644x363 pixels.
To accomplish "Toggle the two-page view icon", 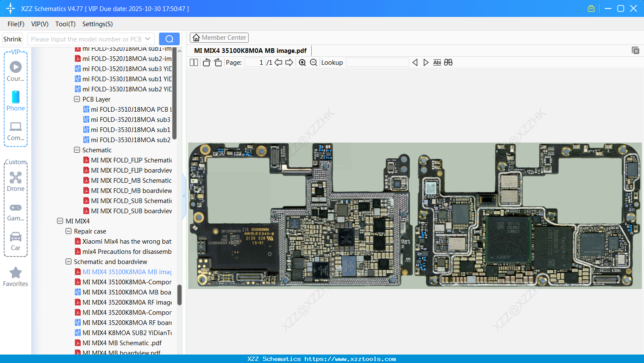I will click(194, 63).
